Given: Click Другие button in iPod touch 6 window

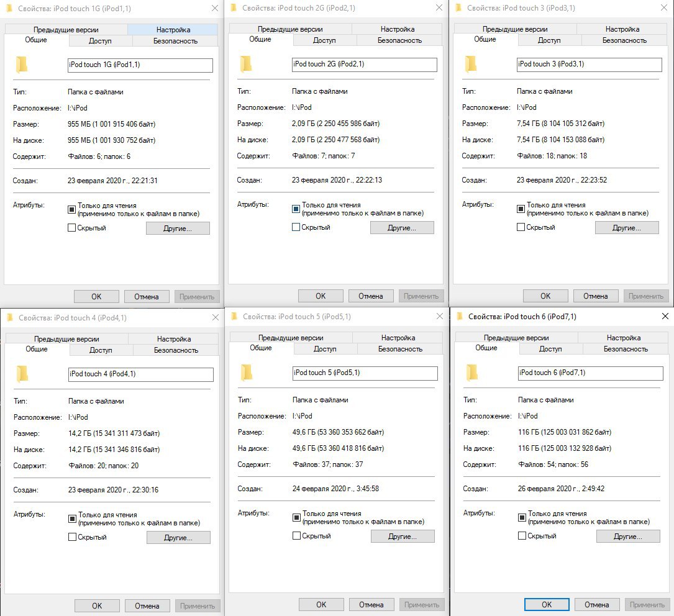Looking at the screenshot, I should (628, 537).
